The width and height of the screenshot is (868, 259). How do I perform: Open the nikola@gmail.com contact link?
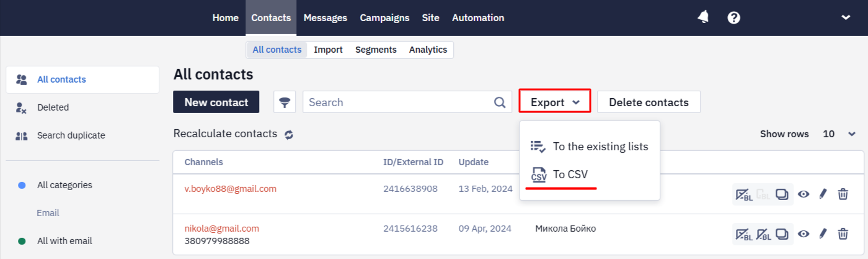tap(222, 228)
